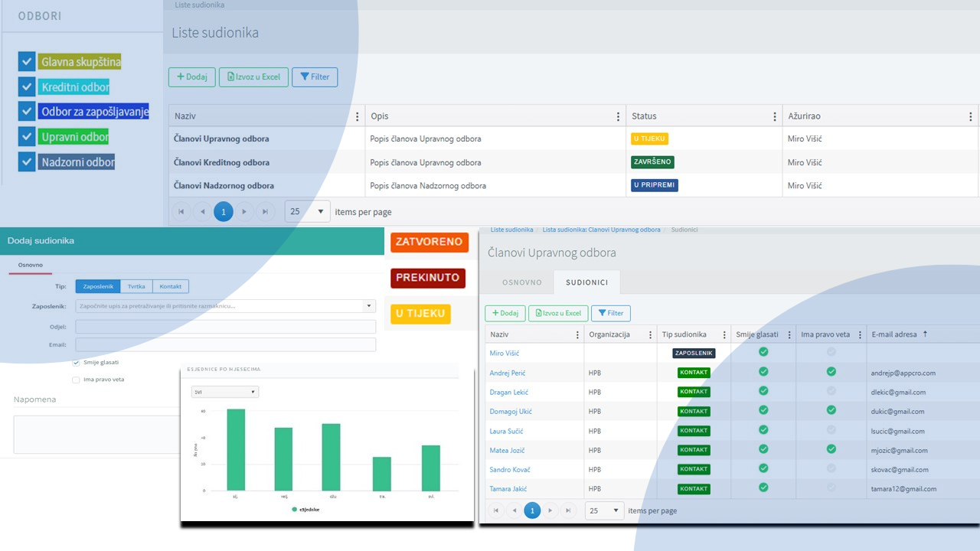Screen dimensions: 980x551
Task: Open the Ima pravo veta column menu icon
Action: (860, 334)
